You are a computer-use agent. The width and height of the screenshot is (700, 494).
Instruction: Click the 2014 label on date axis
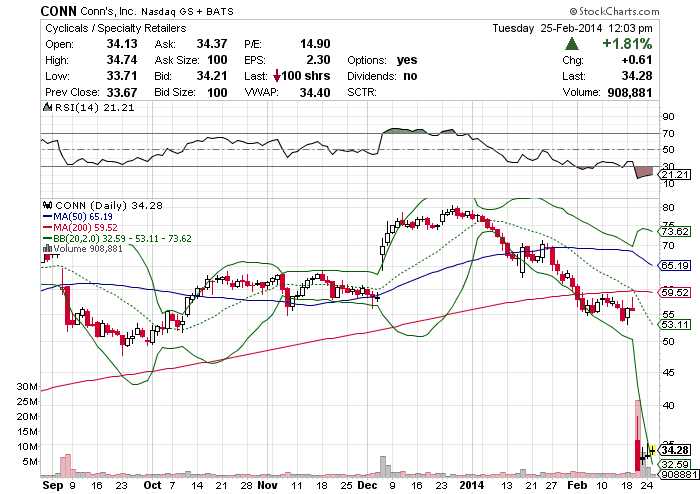click(472, 485)
